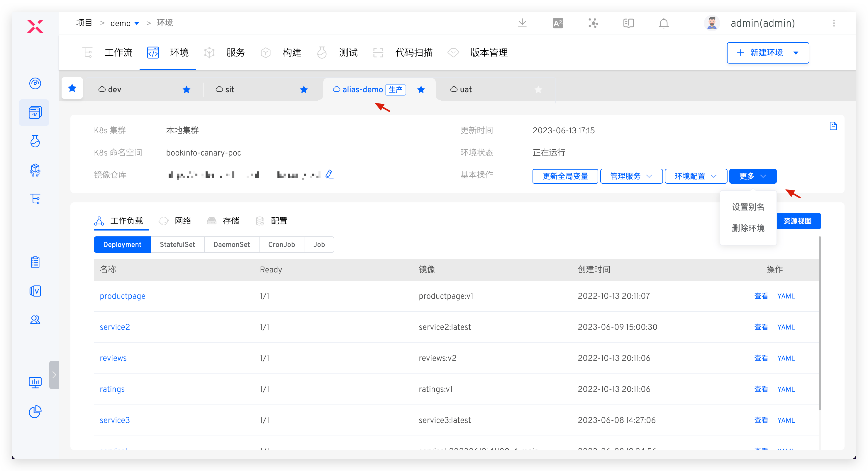Screen dimensions: 868x471
Task: Expand the demo project dropdown
Action: 137,23
